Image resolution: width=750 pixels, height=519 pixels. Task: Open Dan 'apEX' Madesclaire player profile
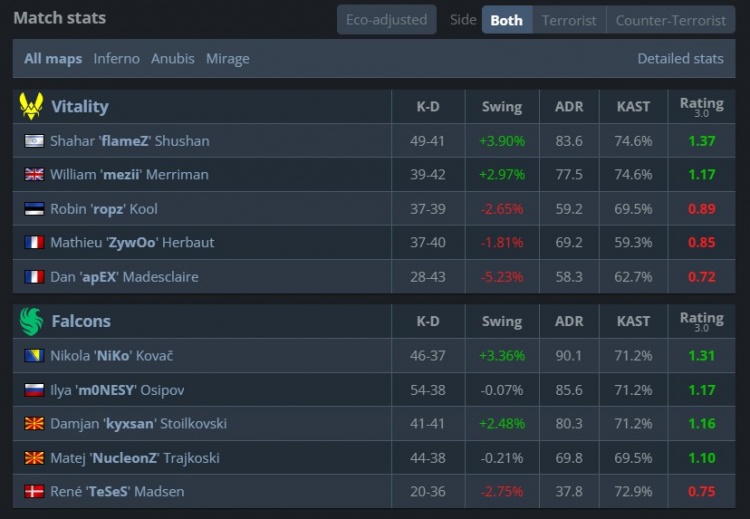[x=124, y=277]
